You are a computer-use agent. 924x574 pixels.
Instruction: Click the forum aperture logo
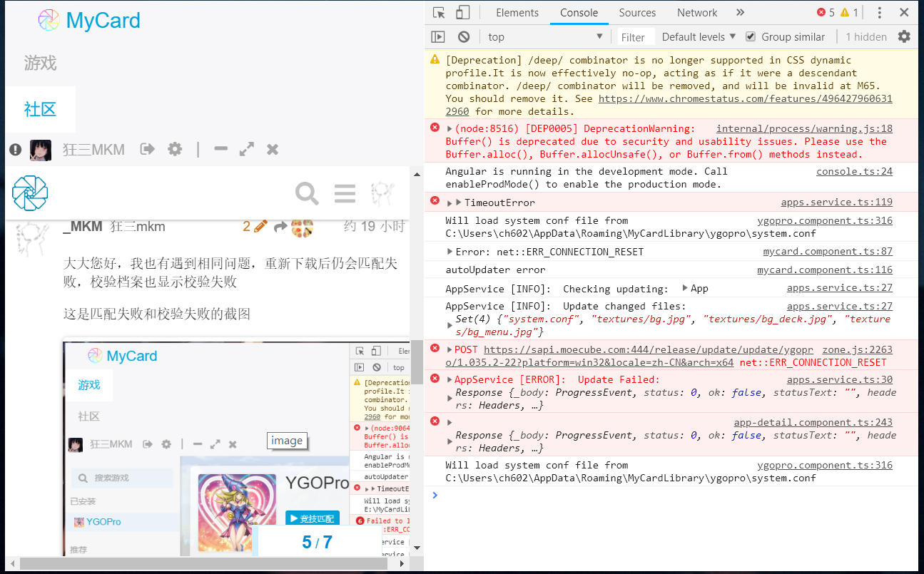click(30, 193)
